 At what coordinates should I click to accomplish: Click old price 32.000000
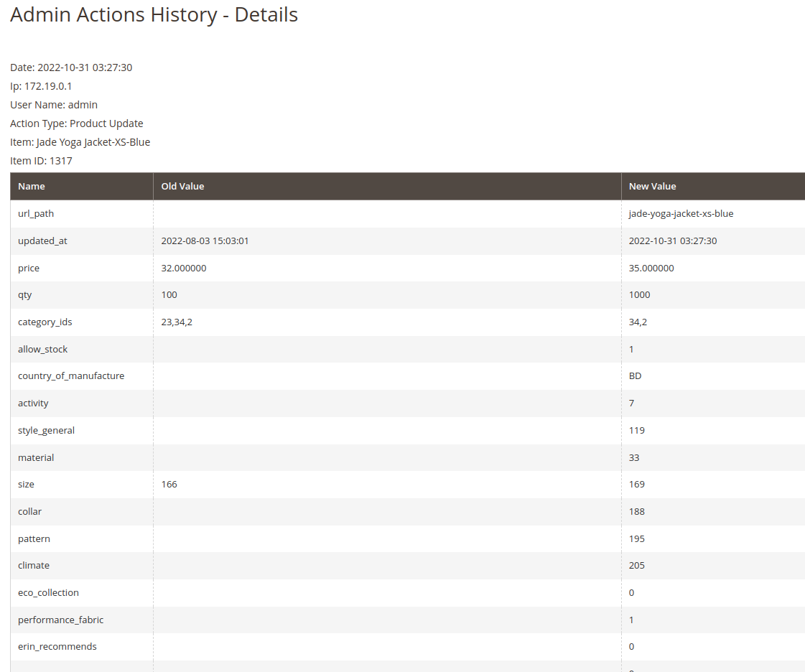(184, 268)
